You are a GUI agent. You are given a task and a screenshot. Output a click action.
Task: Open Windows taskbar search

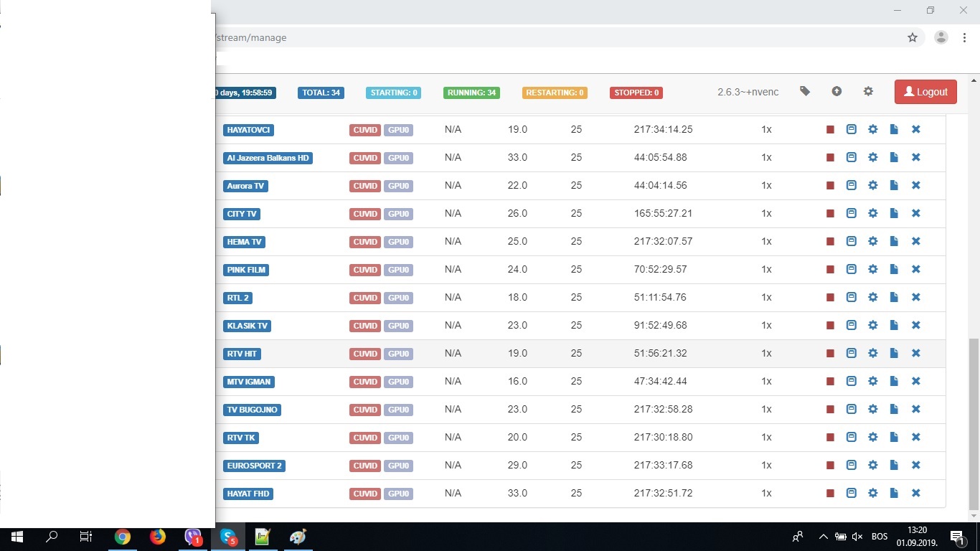click(x=52, y=537)
